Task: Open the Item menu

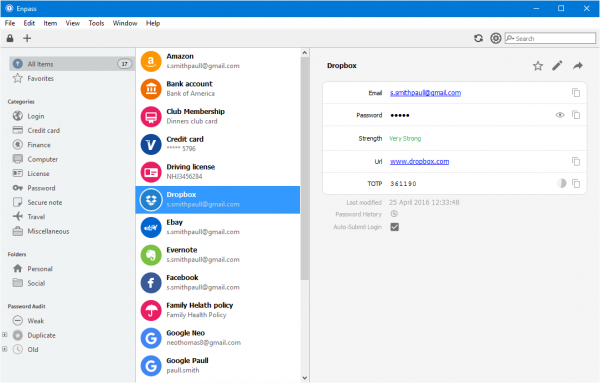Action: (x=50, y=23)
